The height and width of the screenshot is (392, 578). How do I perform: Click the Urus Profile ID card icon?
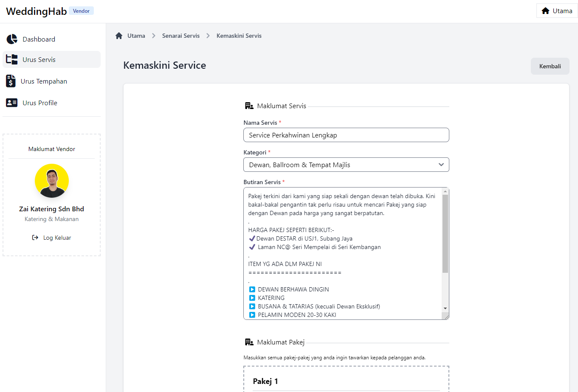(x=12, y=103)
